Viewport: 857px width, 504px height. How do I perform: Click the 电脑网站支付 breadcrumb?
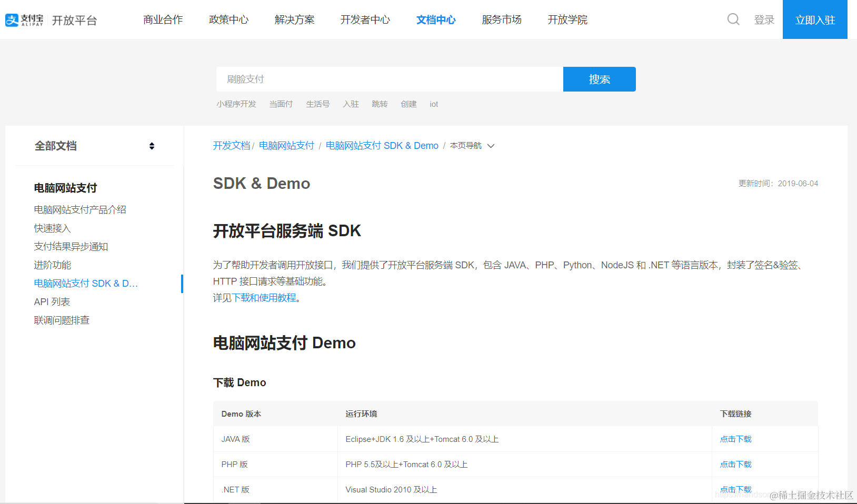(x=287, y=146)
